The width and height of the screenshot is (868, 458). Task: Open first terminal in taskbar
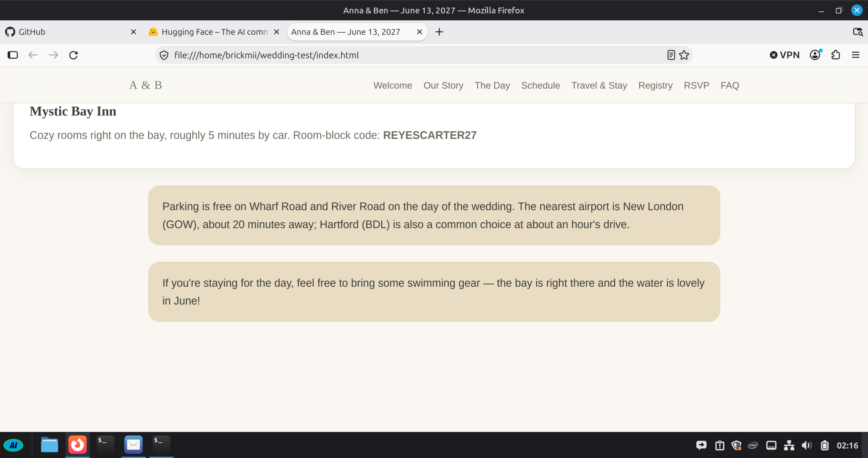[105, 445]
